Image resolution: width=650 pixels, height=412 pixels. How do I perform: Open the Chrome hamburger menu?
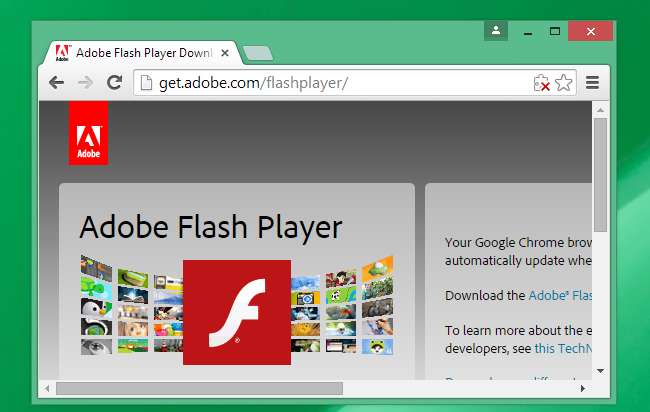(x=592, y=82)
